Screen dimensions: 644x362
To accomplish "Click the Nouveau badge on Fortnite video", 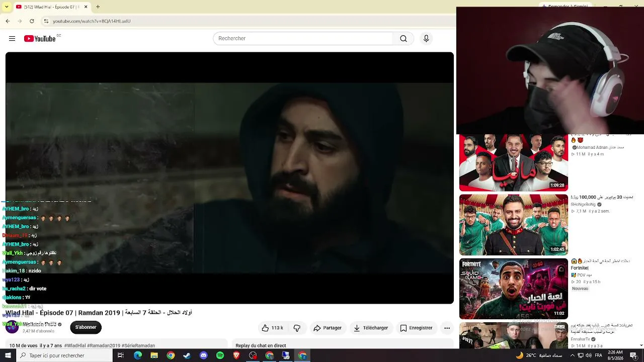I will (580, 289).
